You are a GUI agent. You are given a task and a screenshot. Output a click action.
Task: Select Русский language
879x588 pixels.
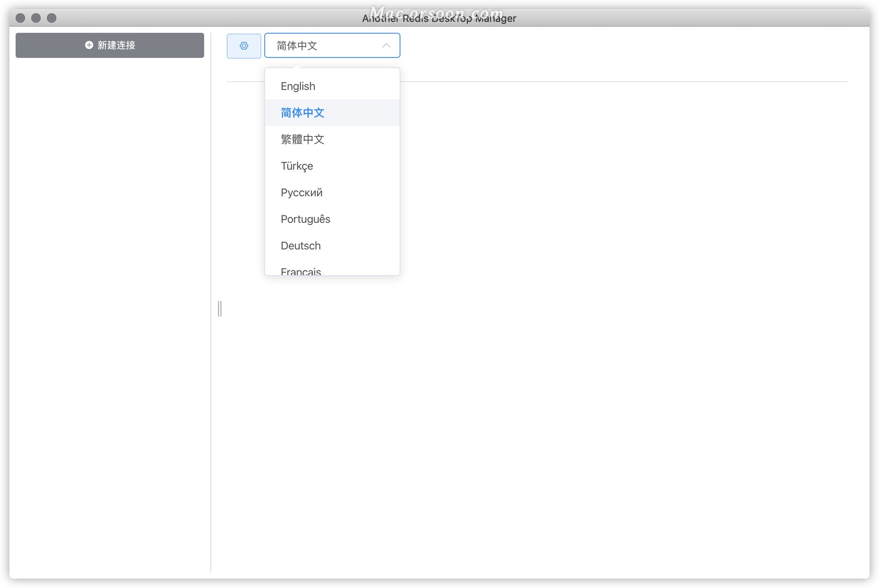301,192
